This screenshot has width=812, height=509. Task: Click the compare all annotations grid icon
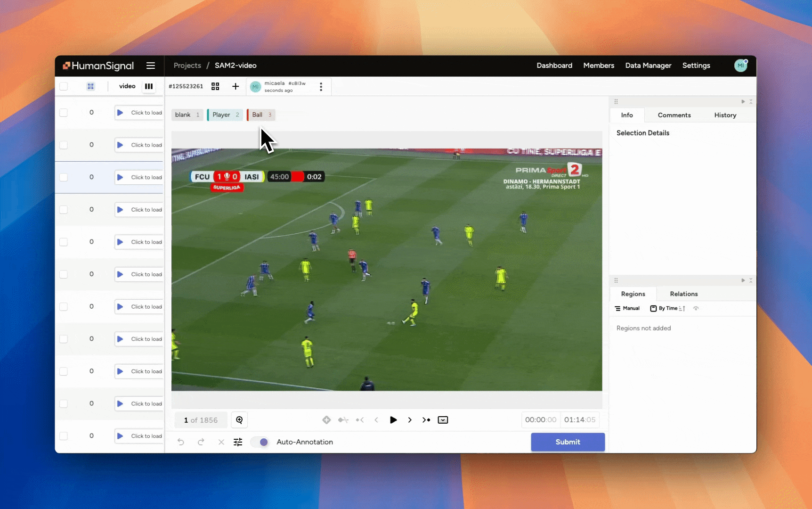tap(215, 86)
